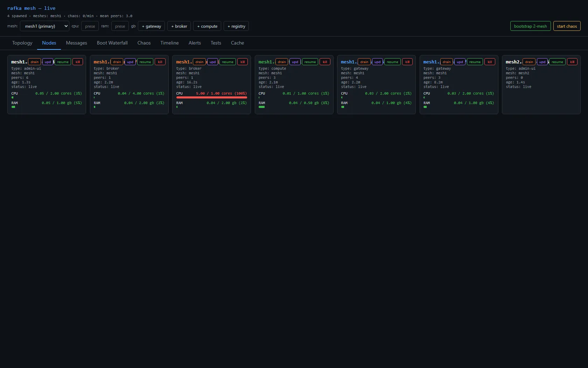Click the bootstrap 2-mesh button
This screenshot has width=588, height=368.
point(530,26)
